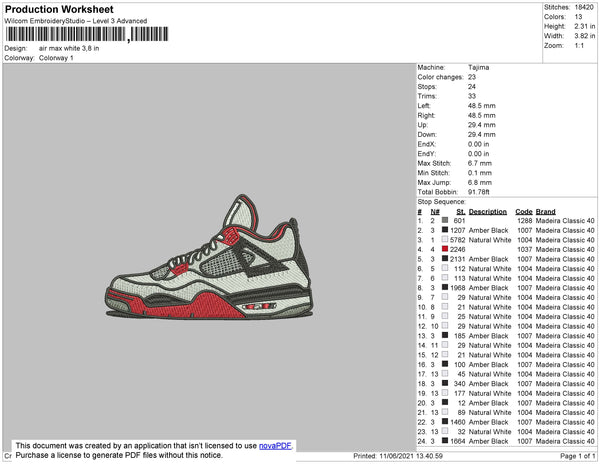Image resolution: width=600 pixels, height=464 pixels.
Task: Click the Trims value 33
Action: tap(472, 96)
